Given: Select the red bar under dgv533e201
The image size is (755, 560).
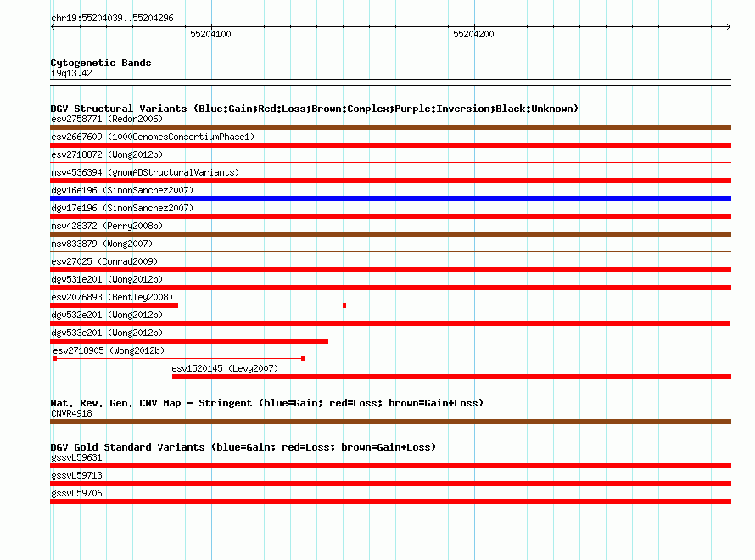Looking at the screenshot, I should point(189,341).
